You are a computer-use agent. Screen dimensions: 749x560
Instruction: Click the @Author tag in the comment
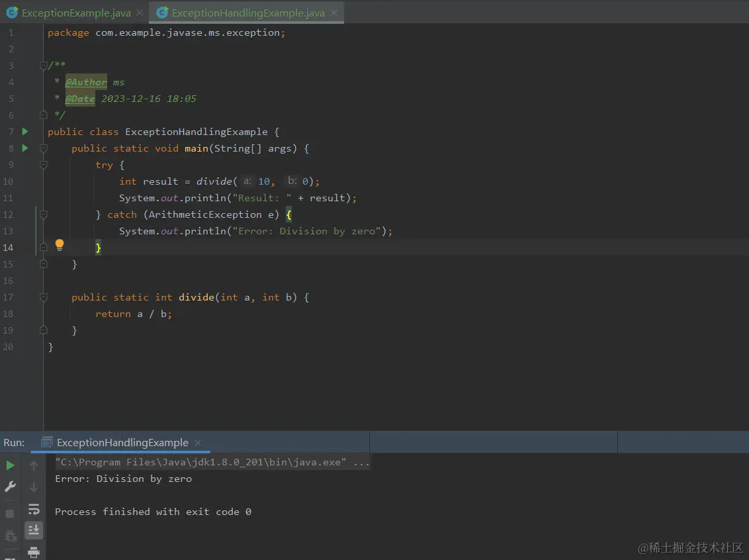point(86,82)
